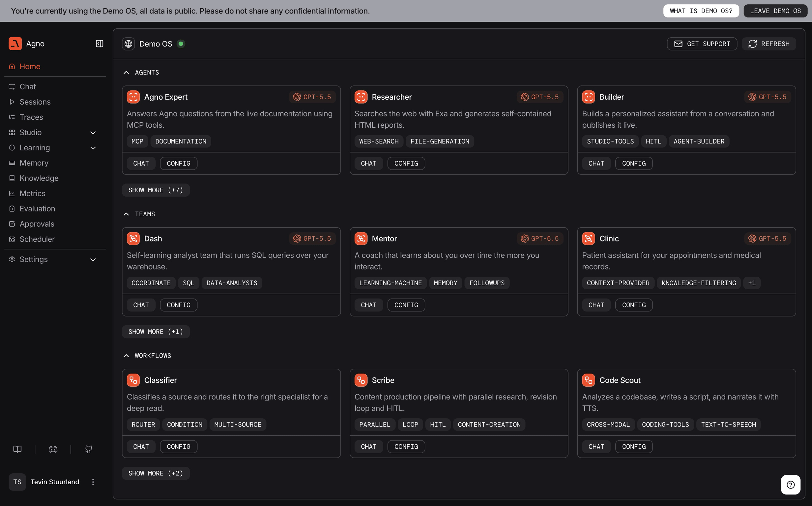Open Config for Clinic team
Image resolution: width=812 pixels, height=506 pixels.
coord(634,305)
